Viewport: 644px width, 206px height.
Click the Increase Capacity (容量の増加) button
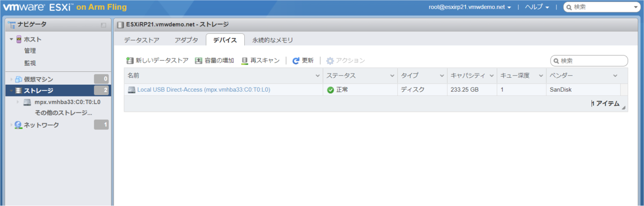tap(215, 61)
